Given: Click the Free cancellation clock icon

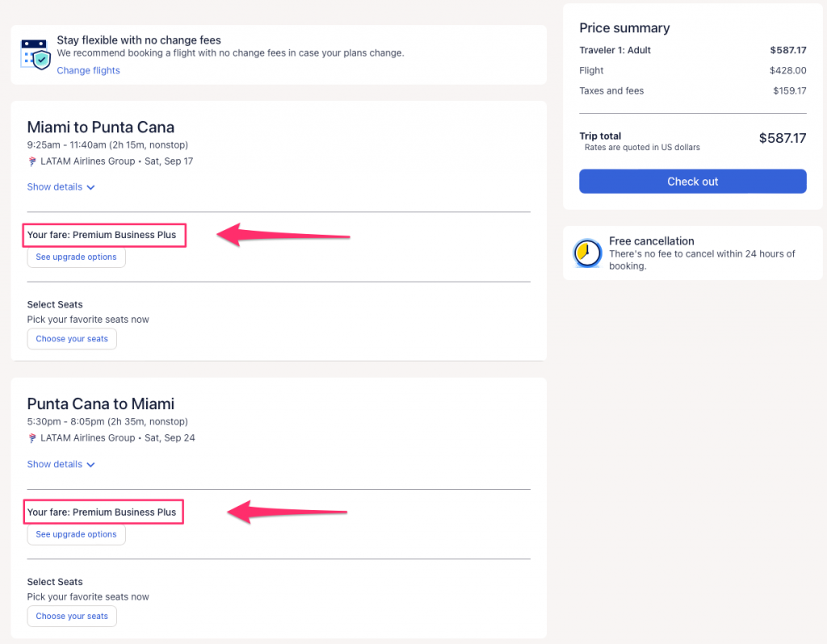Looking at the screenshot, I should click(x=587, y=253).
